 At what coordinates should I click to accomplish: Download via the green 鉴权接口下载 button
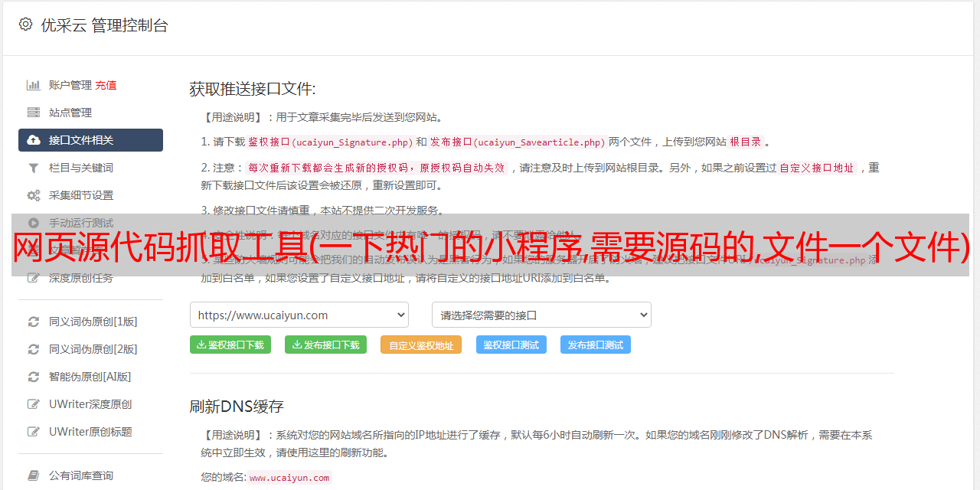[230, 345]
